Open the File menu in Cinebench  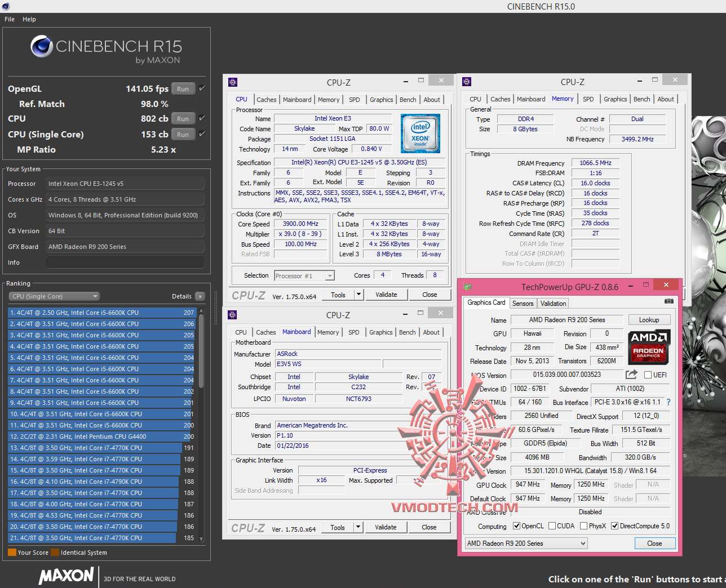[10, 19]
